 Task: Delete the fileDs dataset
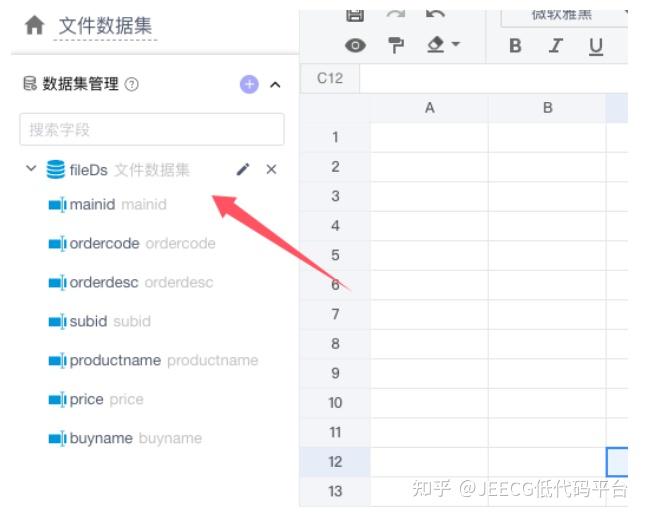point(271,169)
